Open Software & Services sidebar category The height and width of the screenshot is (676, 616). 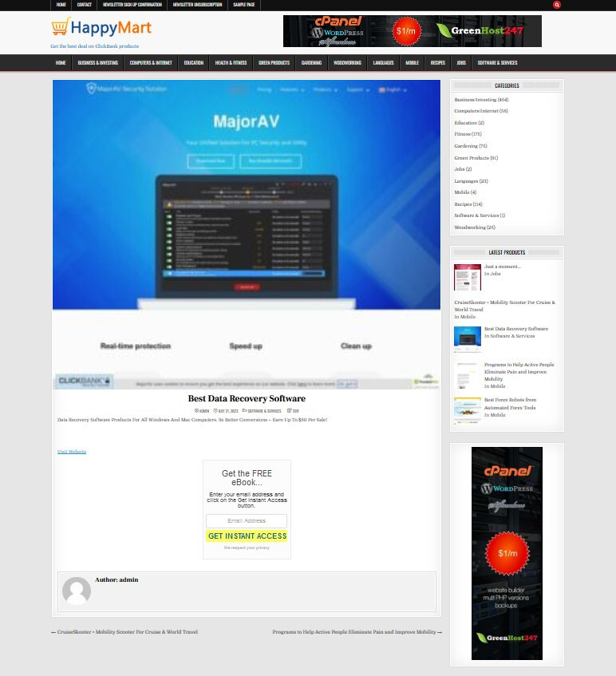[476, 215]
